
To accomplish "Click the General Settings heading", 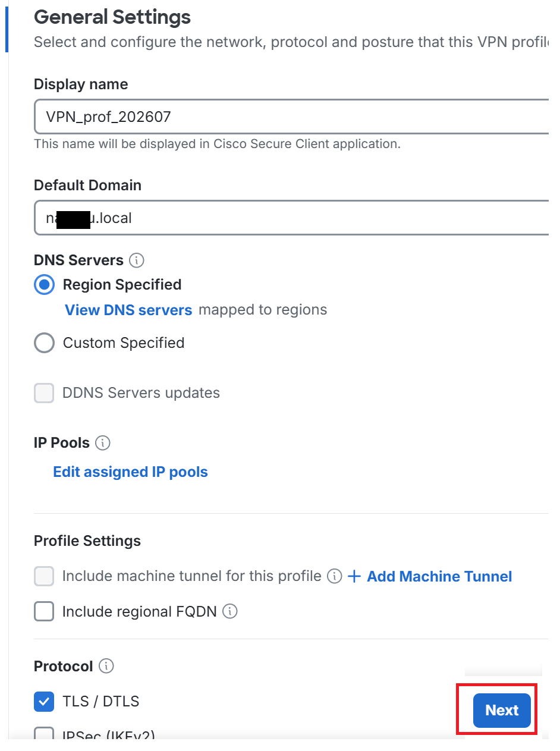I will [x=112, y=17].
